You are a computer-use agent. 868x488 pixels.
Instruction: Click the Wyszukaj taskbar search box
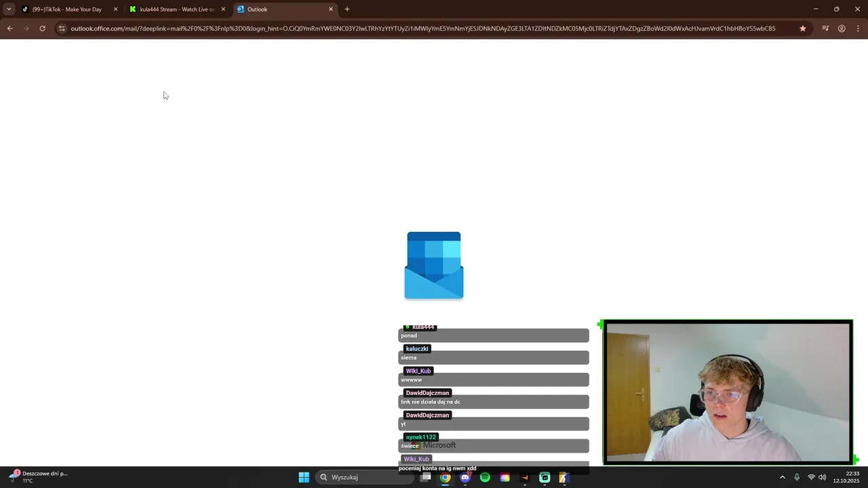pos(365,477)
